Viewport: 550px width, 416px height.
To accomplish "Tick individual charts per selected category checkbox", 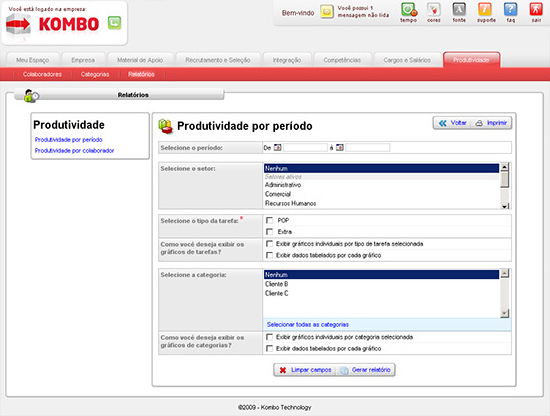I will [269, 337].
